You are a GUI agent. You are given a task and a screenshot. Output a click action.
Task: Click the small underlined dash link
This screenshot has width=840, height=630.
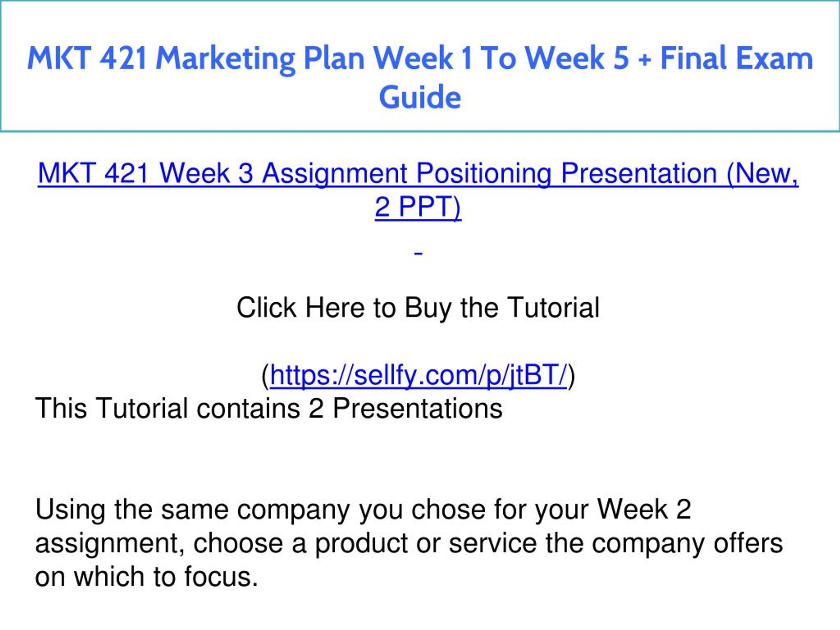418,253
